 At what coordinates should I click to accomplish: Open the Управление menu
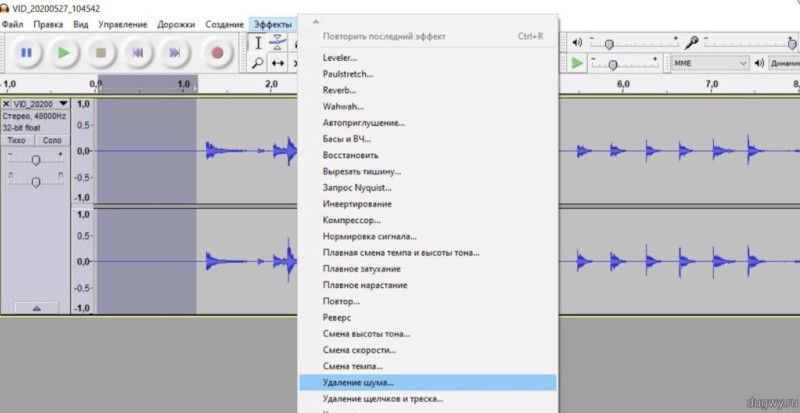122,25
